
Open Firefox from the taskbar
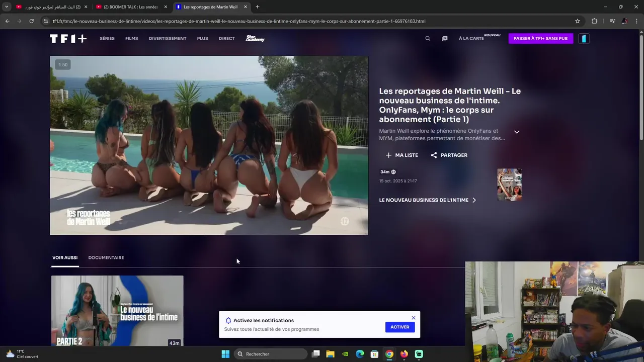point(404,354)
